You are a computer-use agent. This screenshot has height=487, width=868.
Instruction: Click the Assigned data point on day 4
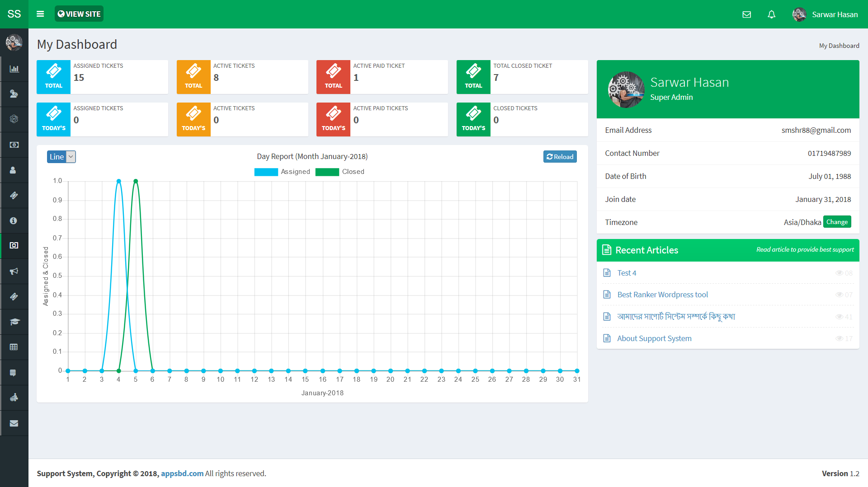click(x=119, y=181)
